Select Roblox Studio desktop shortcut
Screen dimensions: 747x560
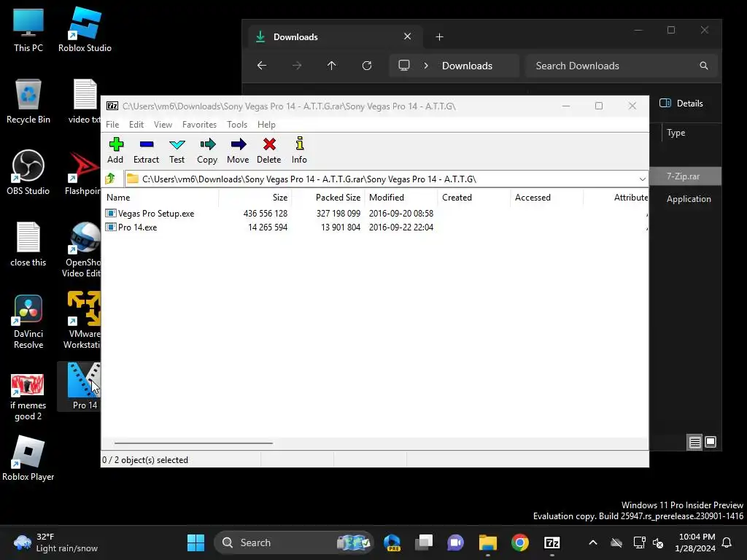(85, 29)
